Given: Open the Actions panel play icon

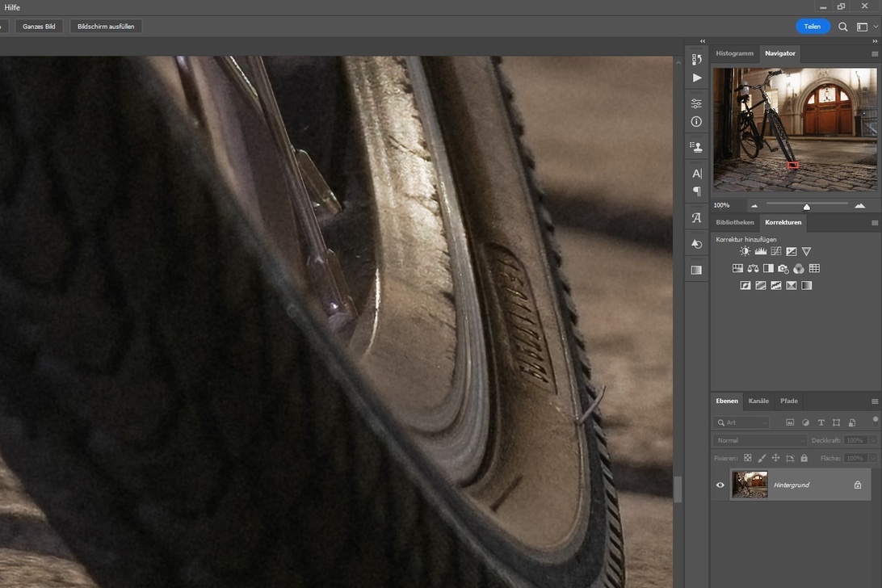Looking at the screenshot, I should tap(696, 78).
